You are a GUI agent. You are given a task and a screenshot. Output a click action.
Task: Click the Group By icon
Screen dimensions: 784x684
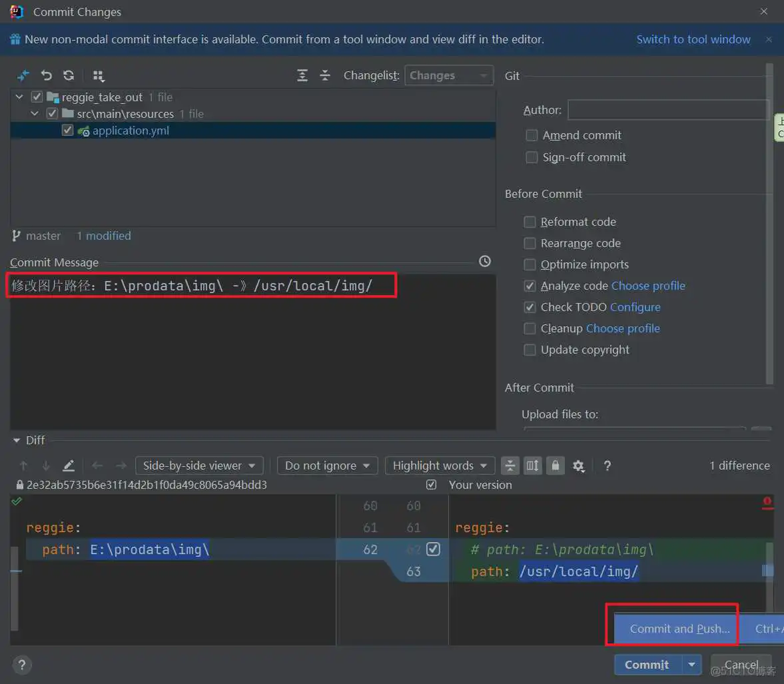[99, 76]
